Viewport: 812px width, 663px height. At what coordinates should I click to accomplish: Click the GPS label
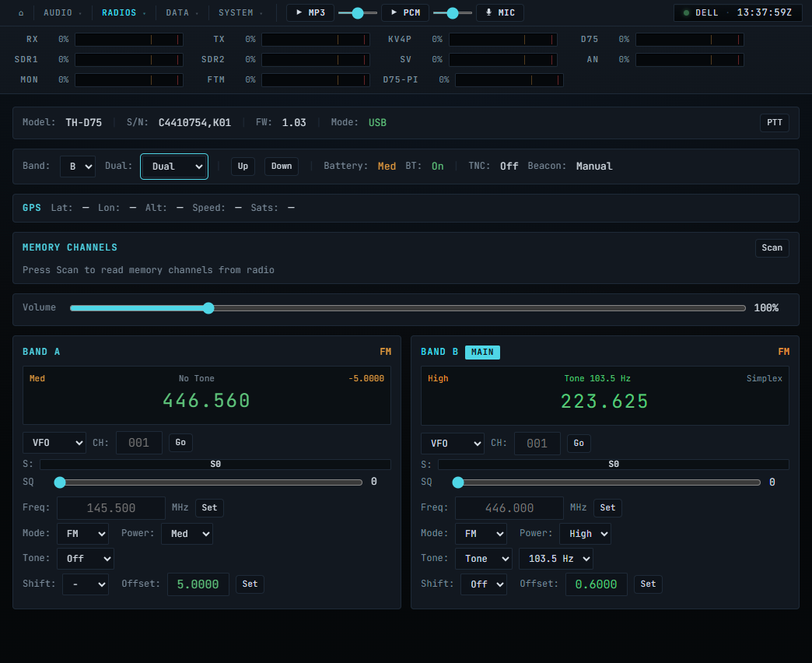point(32,208)
